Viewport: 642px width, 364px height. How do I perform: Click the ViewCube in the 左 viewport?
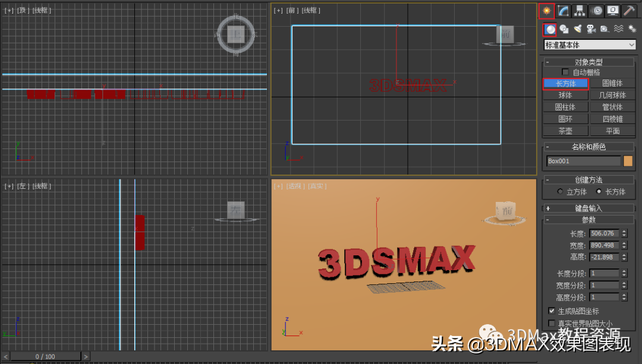pos(236,211)
